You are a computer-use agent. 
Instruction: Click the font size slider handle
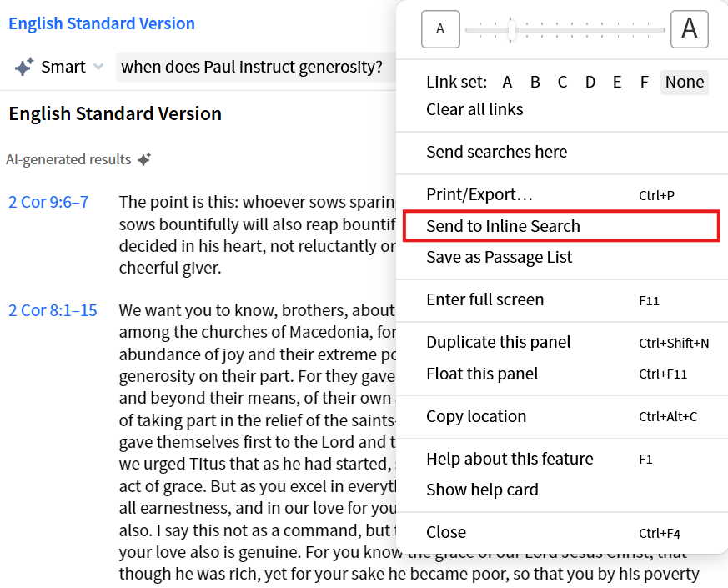pos(511,30)
